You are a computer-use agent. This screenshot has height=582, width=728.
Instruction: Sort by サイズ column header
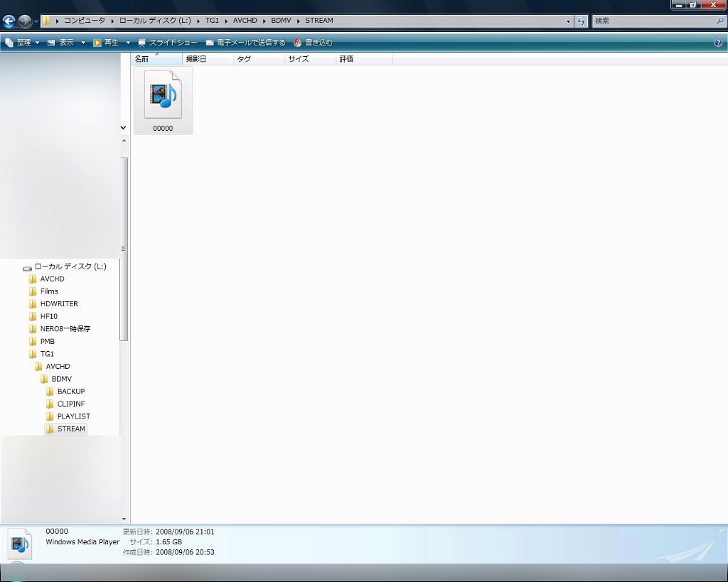coord(310,59)
